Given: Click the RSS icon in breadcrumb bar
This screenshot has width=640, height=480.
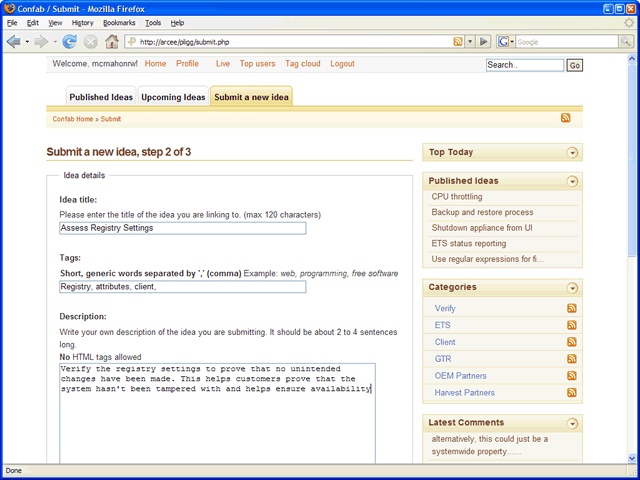Looking at the screenshot, I should click(x=565, y=119).
